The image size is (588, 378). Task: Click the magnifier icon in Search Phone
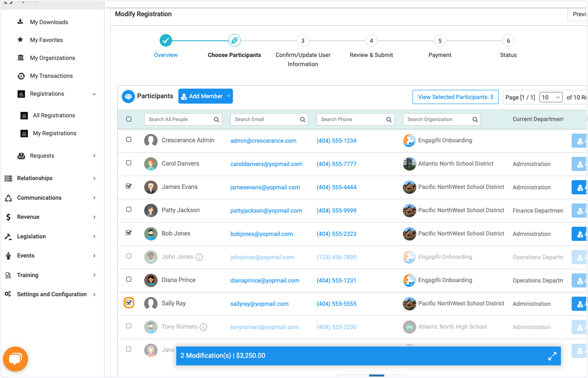(x=389, y=119)
